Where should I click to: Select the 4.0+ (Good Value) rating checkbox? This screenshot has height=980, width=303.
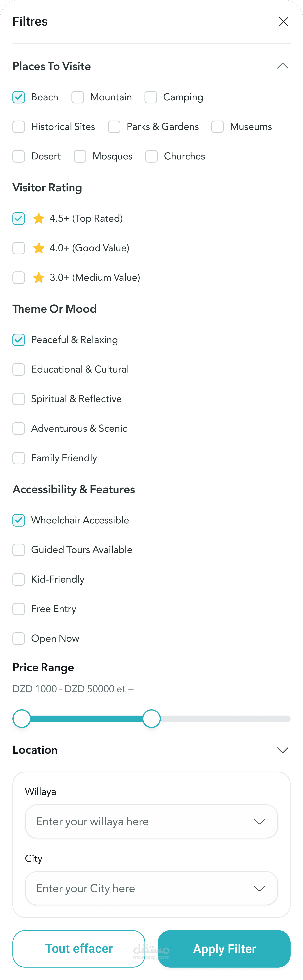pos(19,248)
